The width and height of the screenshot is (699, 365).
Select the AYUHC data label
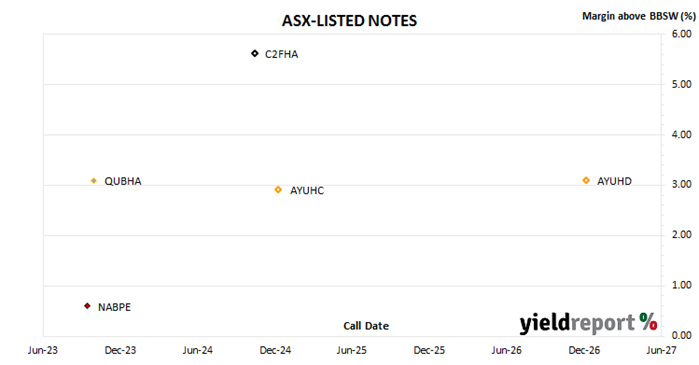307,191
